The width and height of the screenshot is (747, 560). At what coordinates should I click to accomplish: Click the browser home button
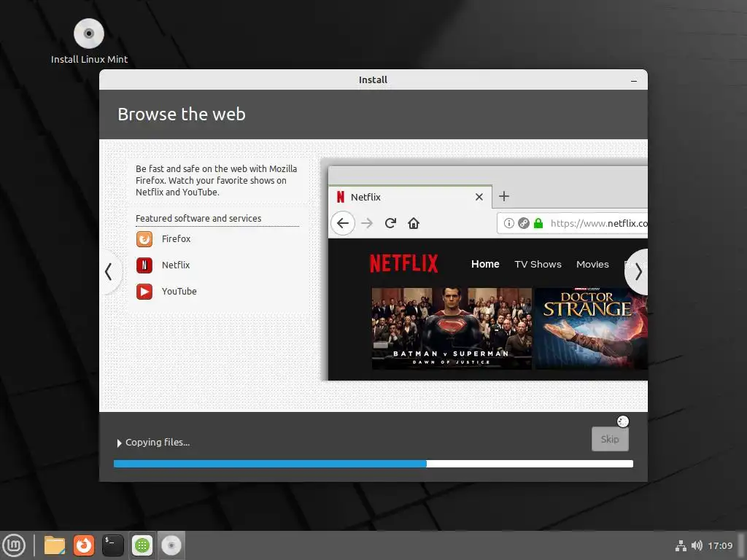point(414,223)
